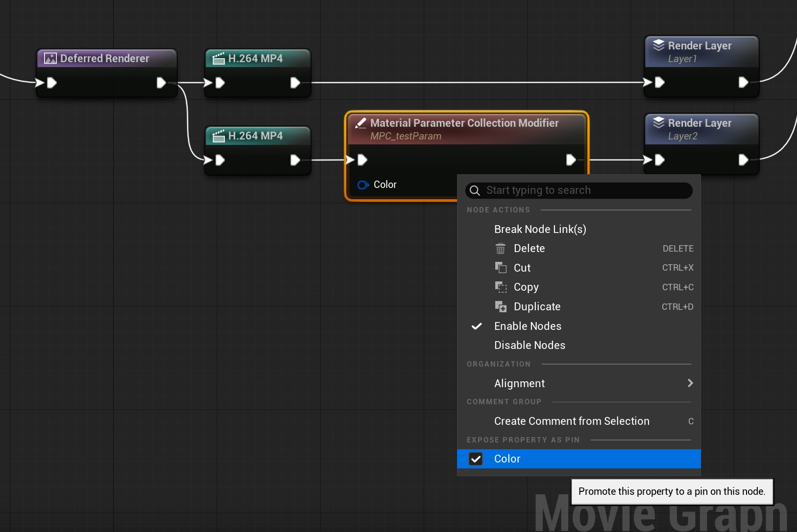797x532 pixels.
Task: Open the Alignment submenu entry
Action: pos(519,384)
